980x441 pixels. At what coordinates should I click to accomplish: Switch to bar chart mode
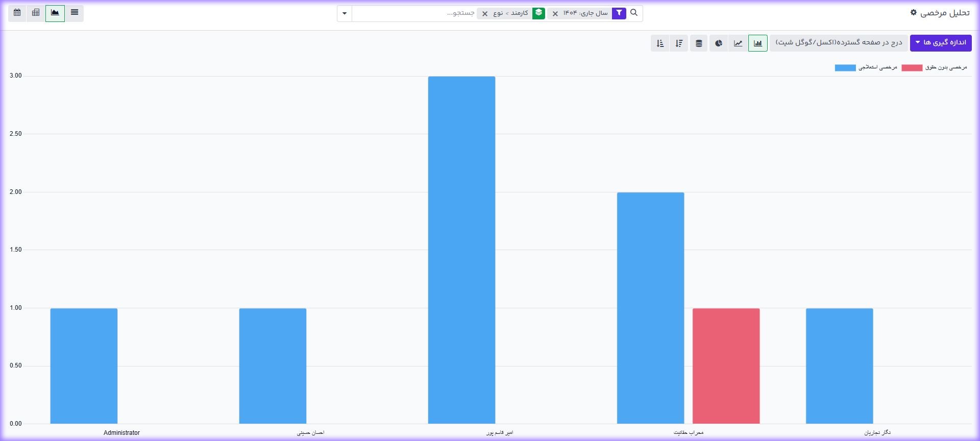tap(757, 43)
